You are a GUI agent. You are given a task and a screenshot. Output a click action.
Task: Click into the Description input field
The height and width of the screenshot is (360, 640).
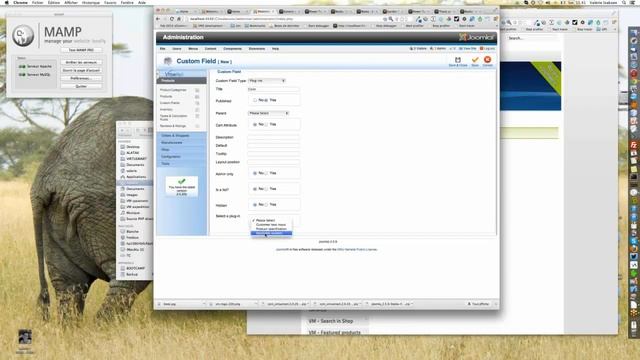click(273, 138)
